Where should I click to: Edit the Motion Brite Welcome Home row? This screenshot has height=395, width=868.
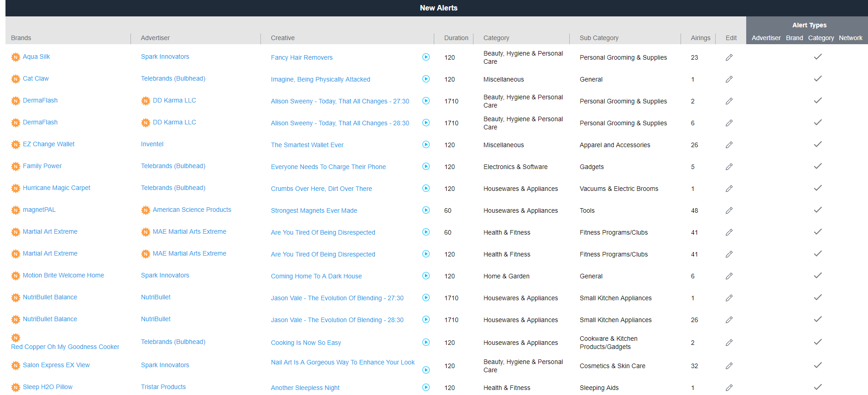click(x=729, y=276)
